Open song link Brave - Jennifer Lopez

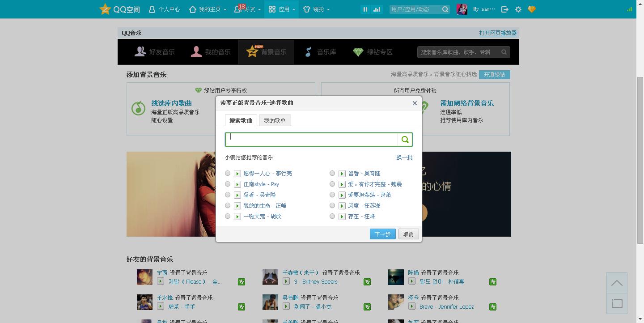click(x=446, y=307)
